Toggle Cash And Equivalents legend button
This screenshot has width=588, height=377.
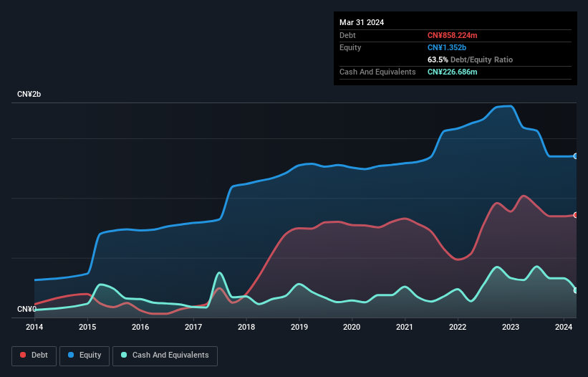click(x=165, y=355)
